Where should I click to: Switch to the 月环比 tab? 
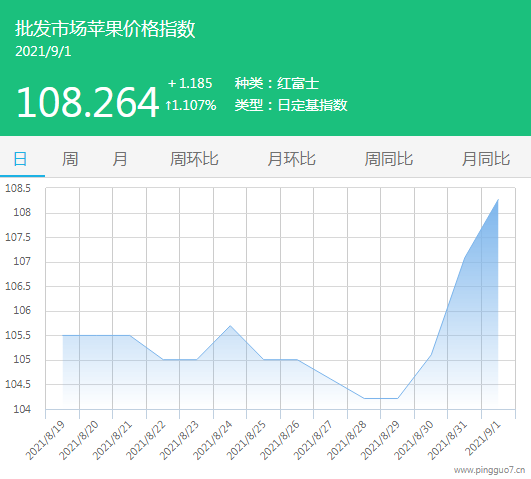292,159
